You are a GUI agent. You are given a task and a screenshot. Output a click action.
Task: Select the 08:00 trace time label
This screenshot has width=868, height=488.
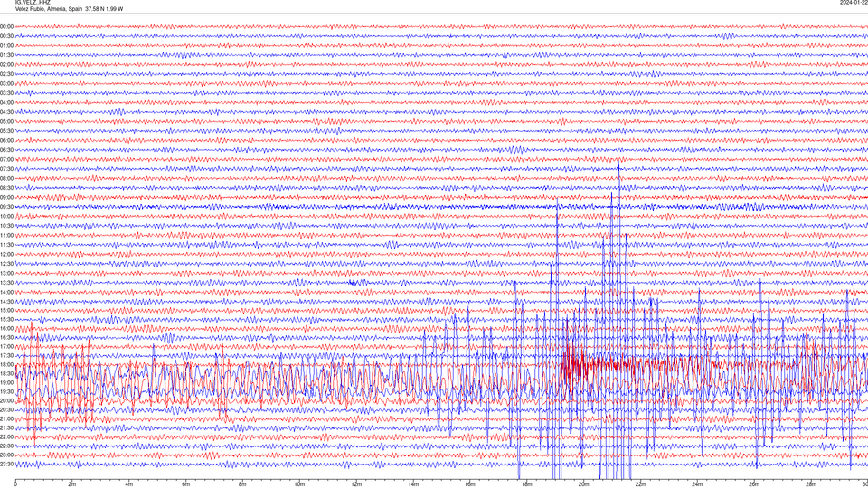click(x=6, y=178)
